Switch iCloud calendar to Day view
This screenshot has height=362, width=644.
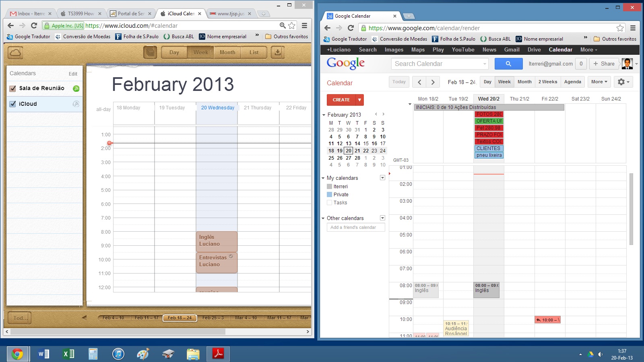click(x=174, y=53)
